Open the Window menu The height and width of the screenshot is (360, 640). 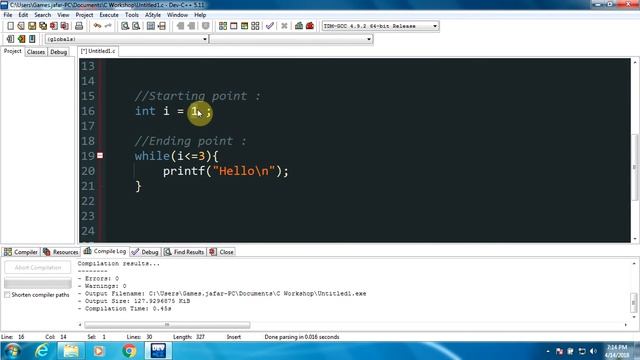coord(177,15)
